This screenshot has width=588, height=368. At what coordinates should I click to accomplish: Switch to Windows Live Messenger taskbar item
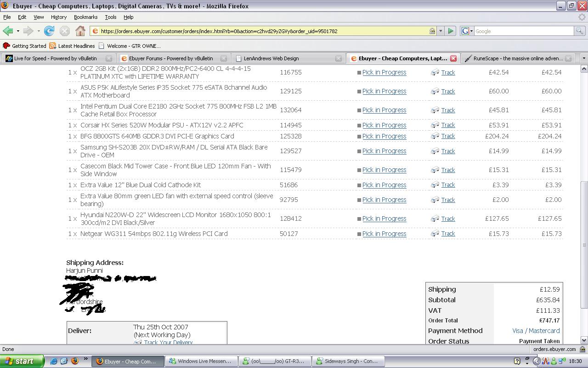coord(201,361)
